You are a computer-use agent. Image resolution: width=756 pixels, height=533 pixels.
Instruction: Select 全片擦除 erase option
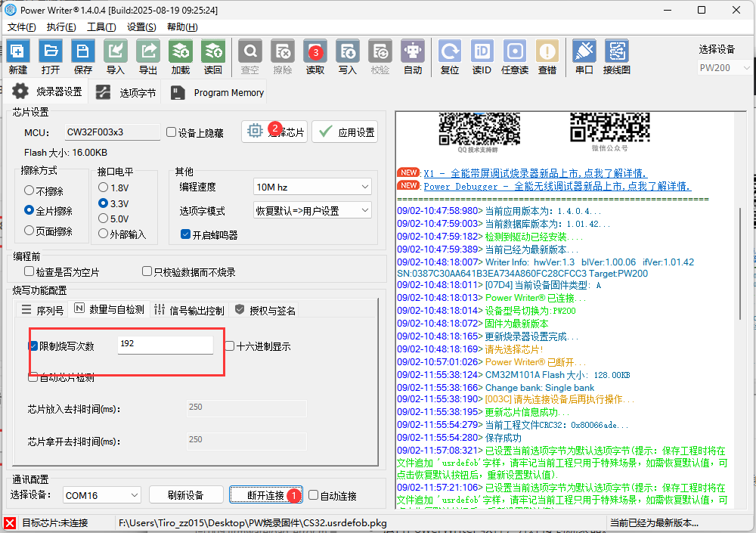(x=29, y=210)
